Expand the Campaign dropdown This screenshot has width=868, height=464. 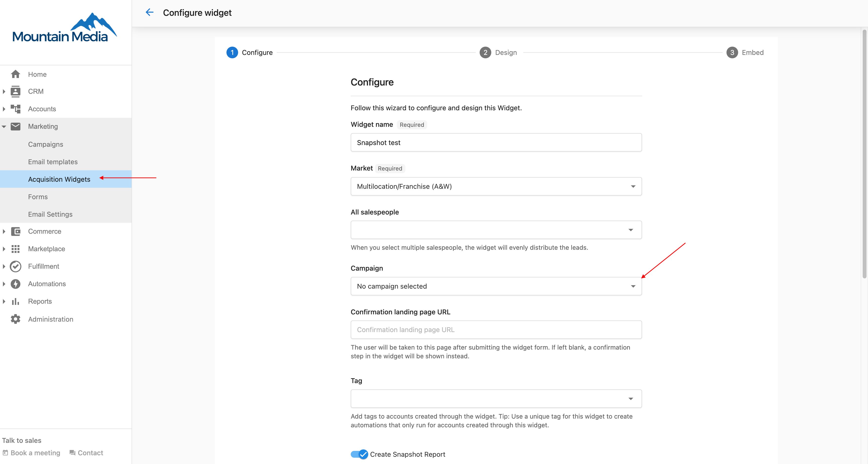(496, 286)
